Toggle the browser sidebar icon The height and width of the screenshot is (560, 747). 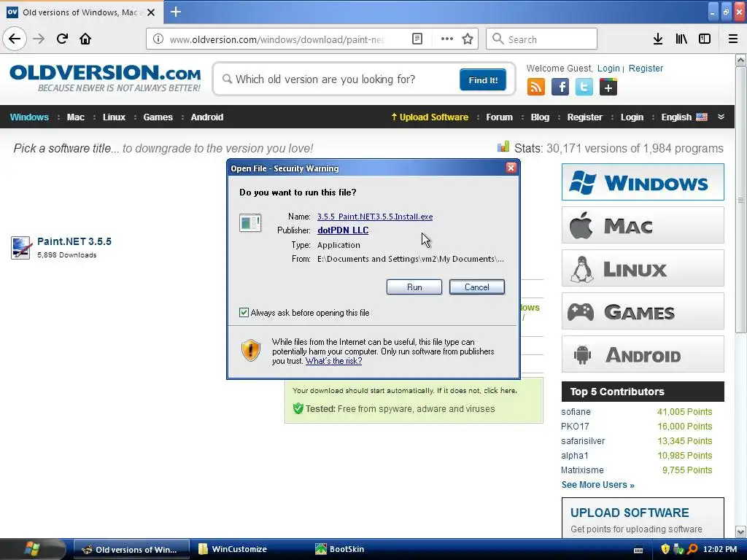coord(705,39)
